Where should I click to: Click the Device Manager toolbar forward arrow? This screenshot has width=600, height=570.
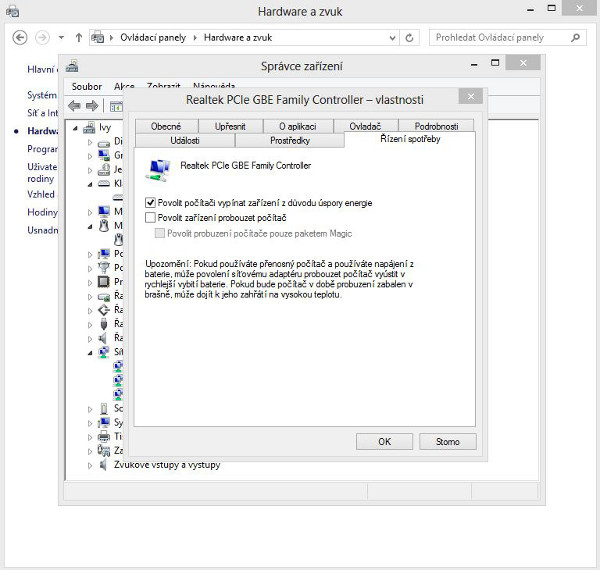pos(92,106)
